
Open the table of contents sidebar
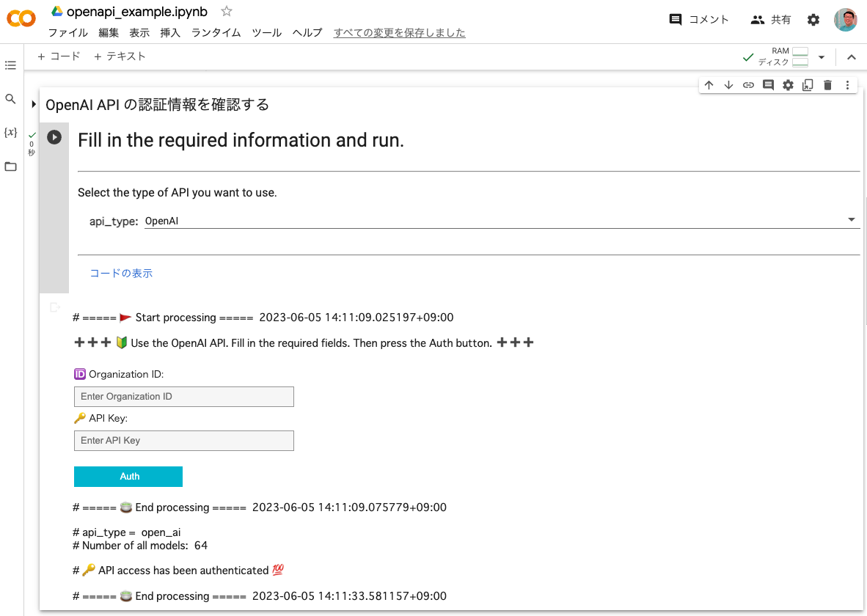[x=10, y=65]
